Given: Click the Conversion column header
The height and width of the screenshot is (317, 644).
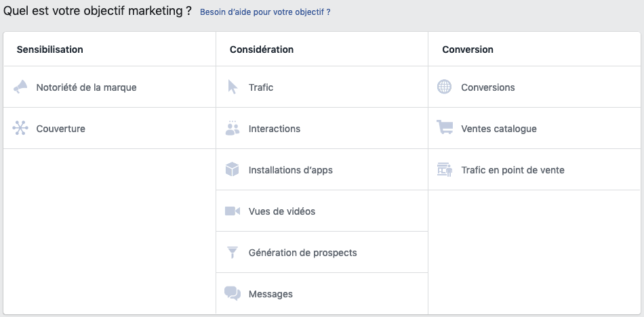Looking at the screenshot, I should point(468,49).
